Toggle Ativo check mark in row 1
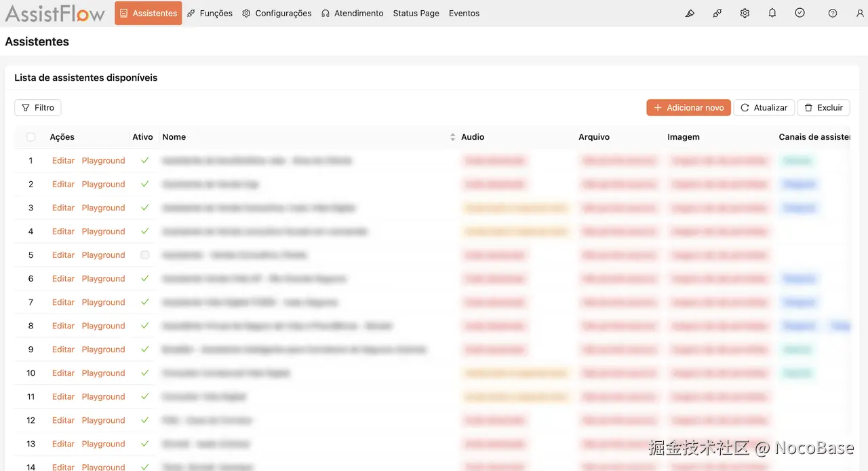Viewport: 868px width, 471px height. click(144, 161)
